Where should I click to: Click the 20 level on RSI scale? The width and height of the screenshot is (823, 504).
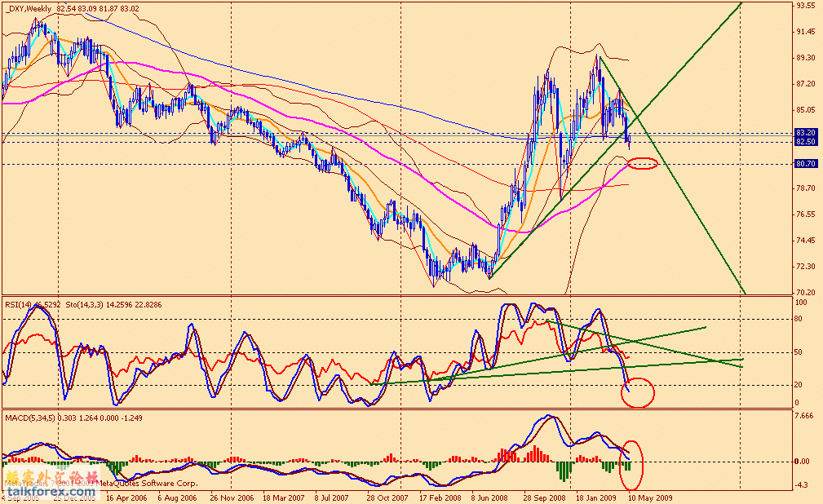tap(799, 385)
